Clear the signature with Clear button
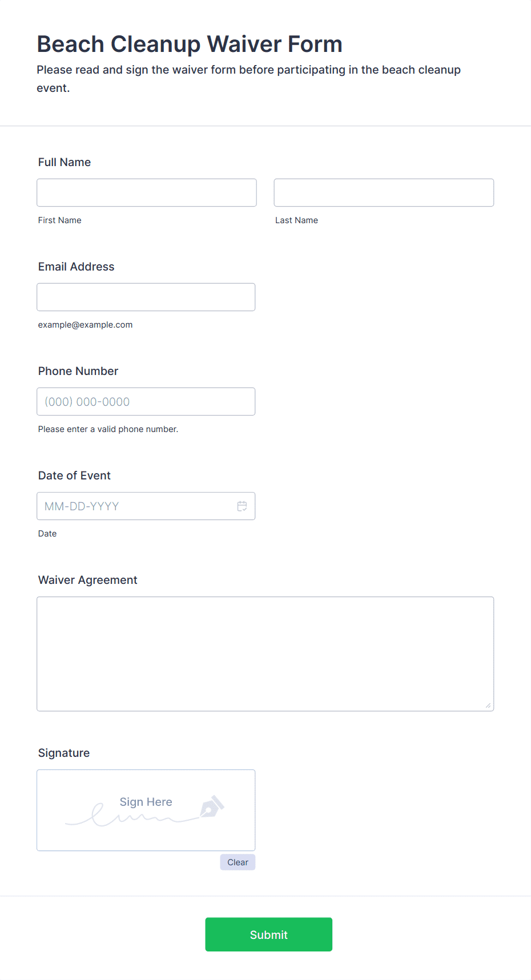531x980 pixels. pyautogui.click(x=238, y=862)
